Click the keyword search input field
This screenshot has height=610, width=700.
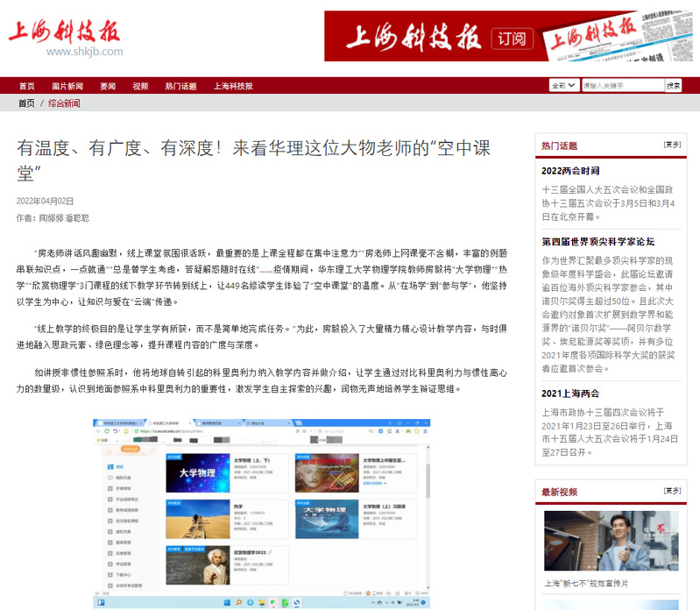(621, 86)
